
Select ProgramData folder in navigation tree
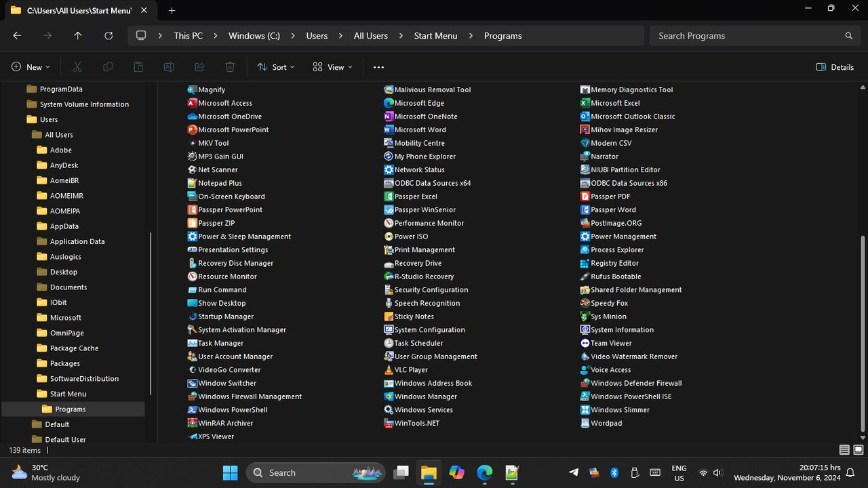click(x=62, y=89)
